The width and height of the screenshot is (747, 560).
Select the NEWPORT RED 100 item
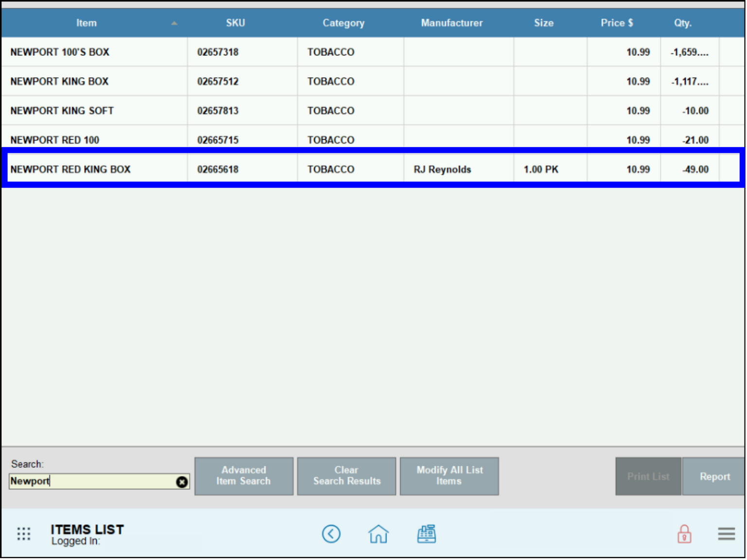[54, 140]
